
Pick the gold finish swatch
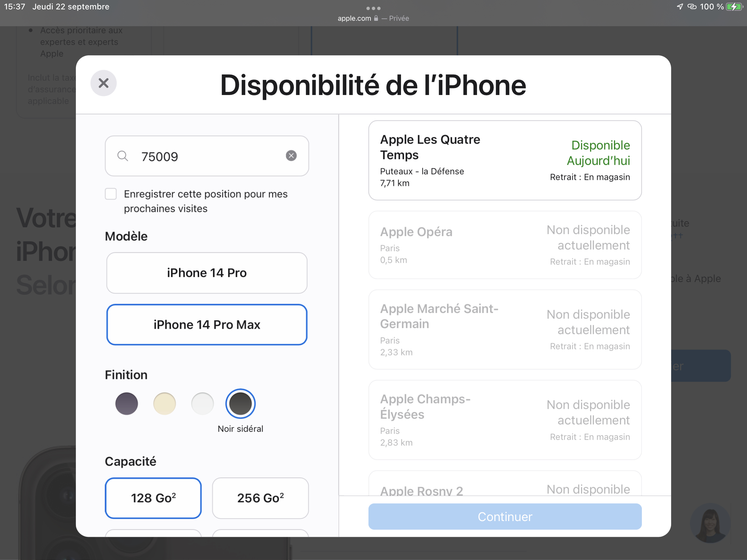(165, 403)
